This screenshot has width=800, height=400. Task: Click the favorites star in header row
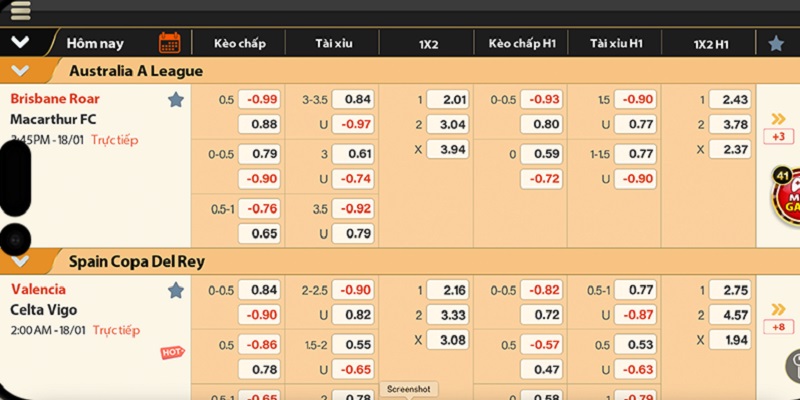coord(776,43)
